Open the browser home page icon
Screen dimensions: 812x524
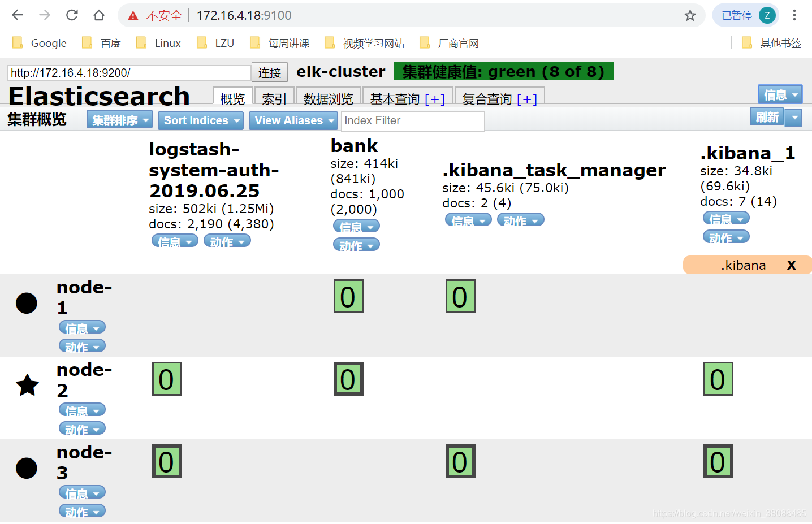pos(99,15)
